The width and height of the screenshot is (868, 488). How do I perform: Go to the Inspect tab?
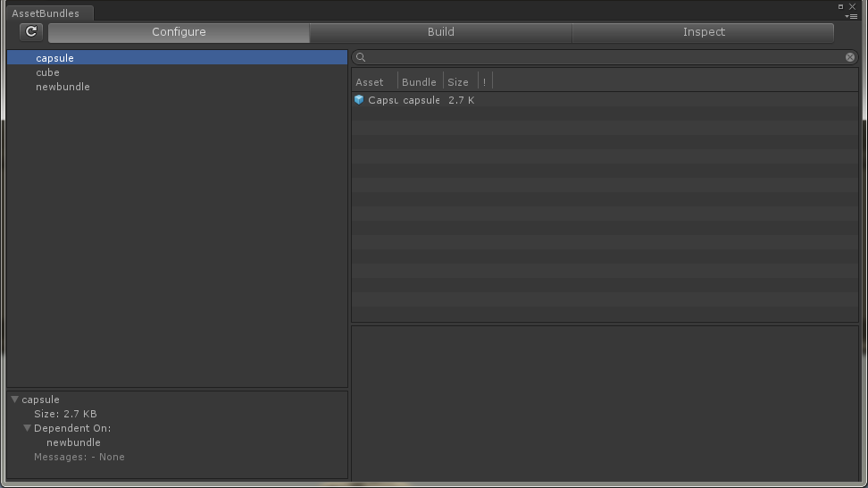coord(703,32)
